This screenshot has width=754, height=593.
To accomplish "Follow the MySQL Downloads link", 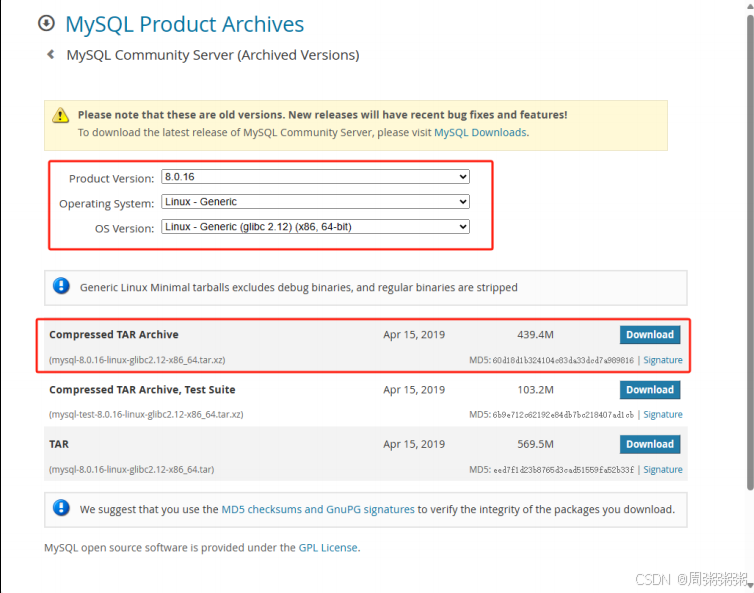I will click(x=480, y=132).
